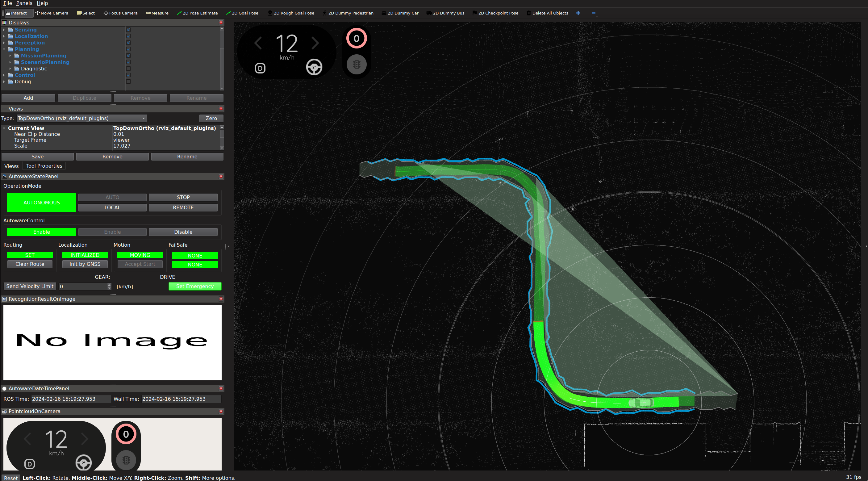
Task: Select the Measure tool
Action: click(x=157, y=13)
